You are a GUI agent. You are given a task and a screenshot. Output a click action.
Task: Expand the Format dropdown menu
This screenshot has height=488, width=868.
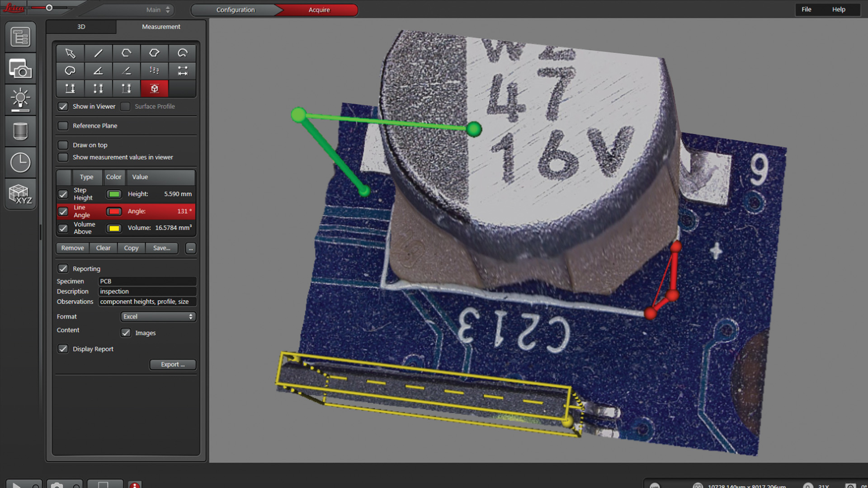(157, 316)
